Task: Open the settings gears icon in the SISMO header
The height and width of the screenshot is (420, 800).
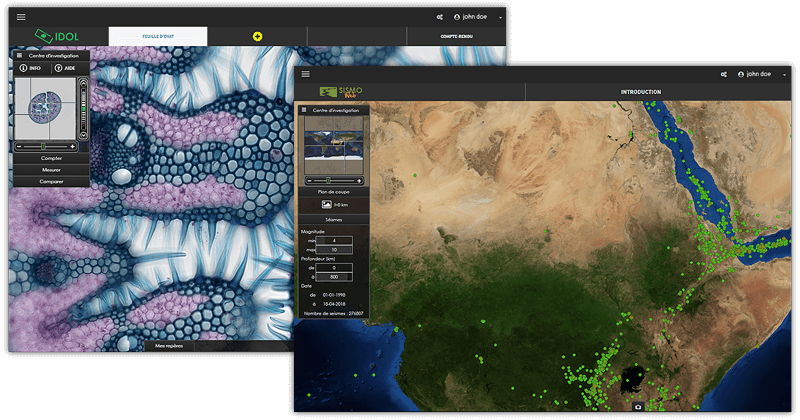Action: click(x=724, y=74)
